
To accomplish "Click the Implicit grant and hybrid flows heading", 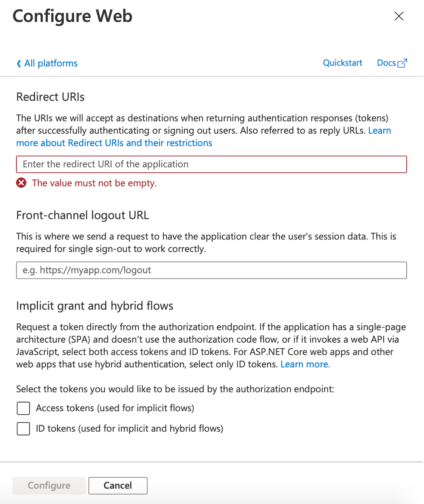I will [95, 306].
